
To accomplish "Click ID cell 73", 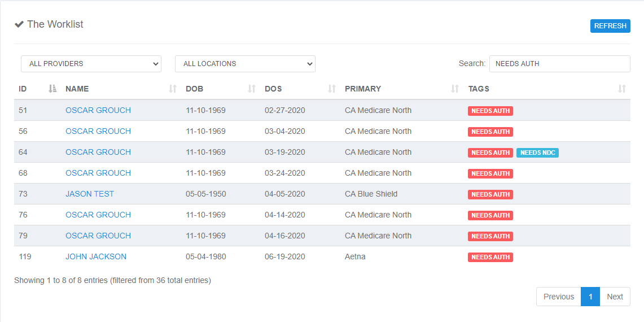I will pos(23,194).
